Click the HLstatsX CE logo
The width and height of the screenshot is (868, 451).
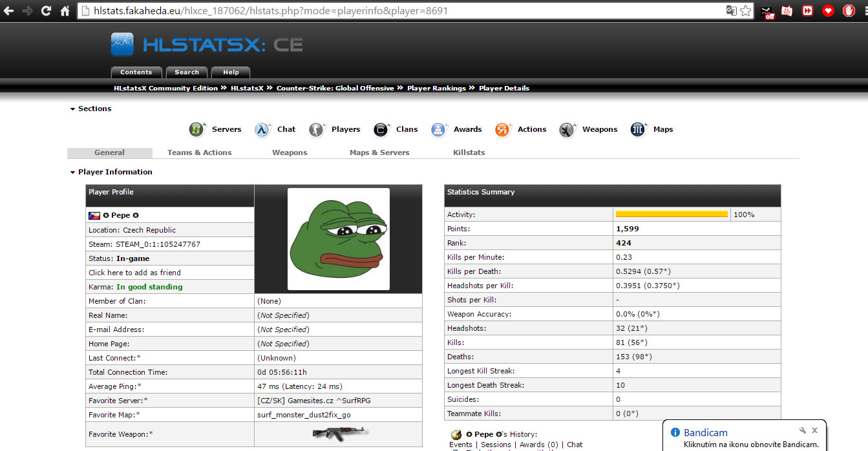click(207, 44)
